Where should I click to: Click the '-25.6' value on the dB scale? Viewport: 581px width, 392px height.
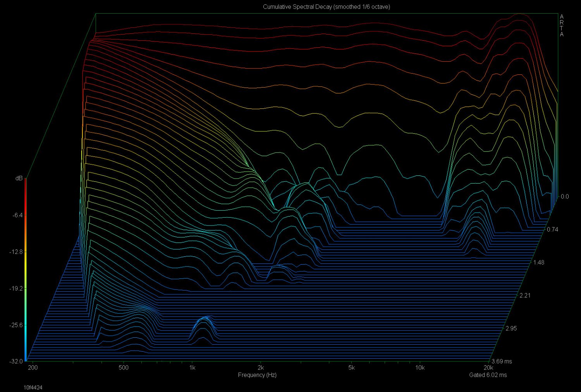(16, 325)
